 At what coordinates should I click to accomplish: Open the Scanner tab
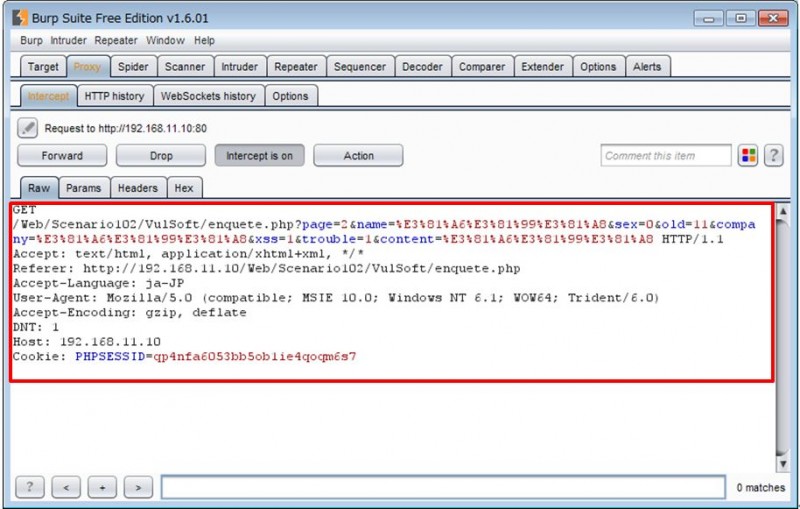pyautogui.click(x=185, y=67)
